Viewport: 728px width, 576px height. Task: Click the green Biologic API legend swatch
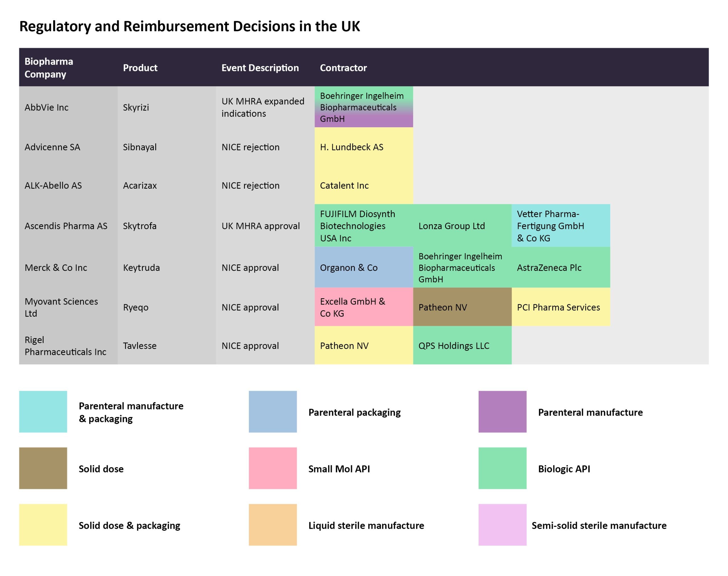502,468
